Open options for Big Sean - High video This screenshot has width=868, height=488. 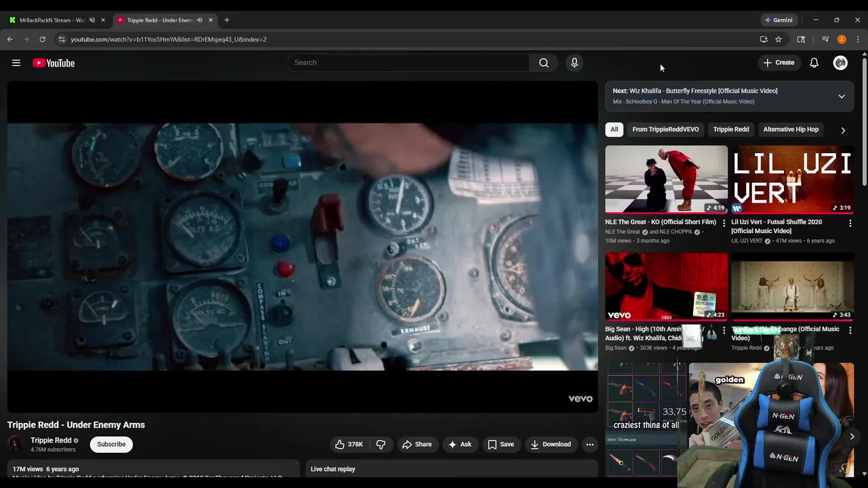(x=724, y=330)
